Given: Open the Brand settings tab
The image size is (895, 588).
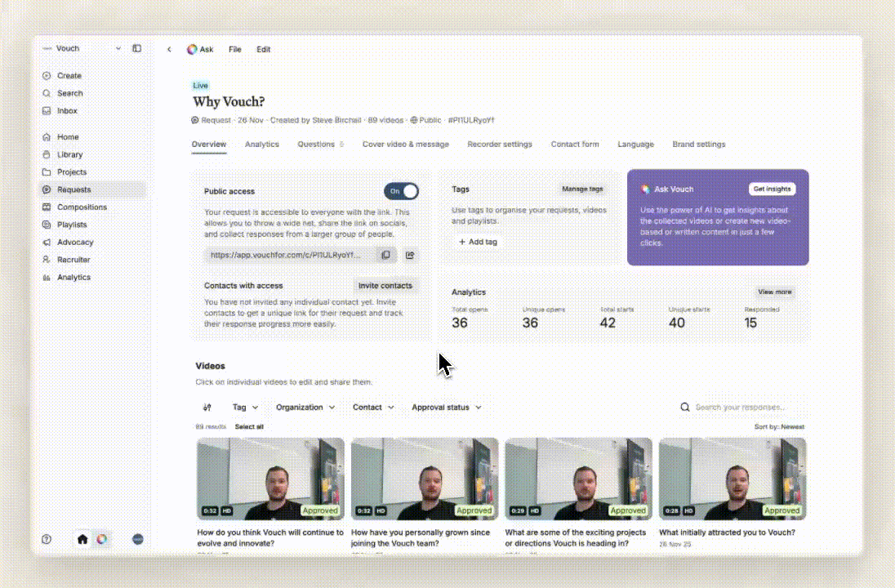Looking at the screenshot, I should point(699,145).
